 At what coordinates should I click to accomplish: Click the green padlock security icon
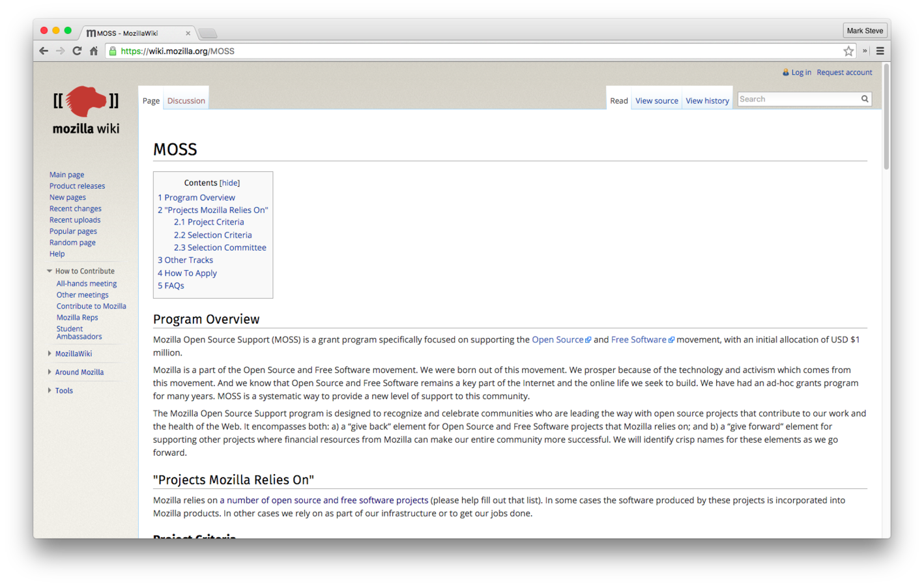point(113,51)
